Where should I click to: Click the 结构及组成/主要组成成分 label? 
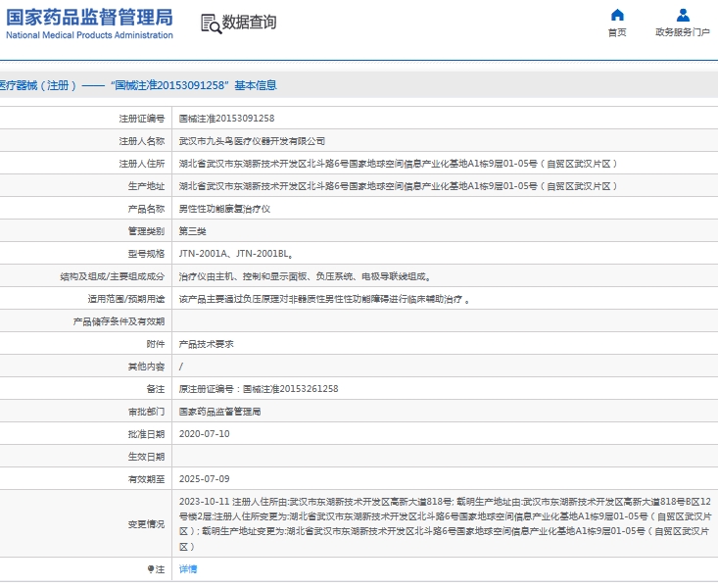(x=113, y=276)
